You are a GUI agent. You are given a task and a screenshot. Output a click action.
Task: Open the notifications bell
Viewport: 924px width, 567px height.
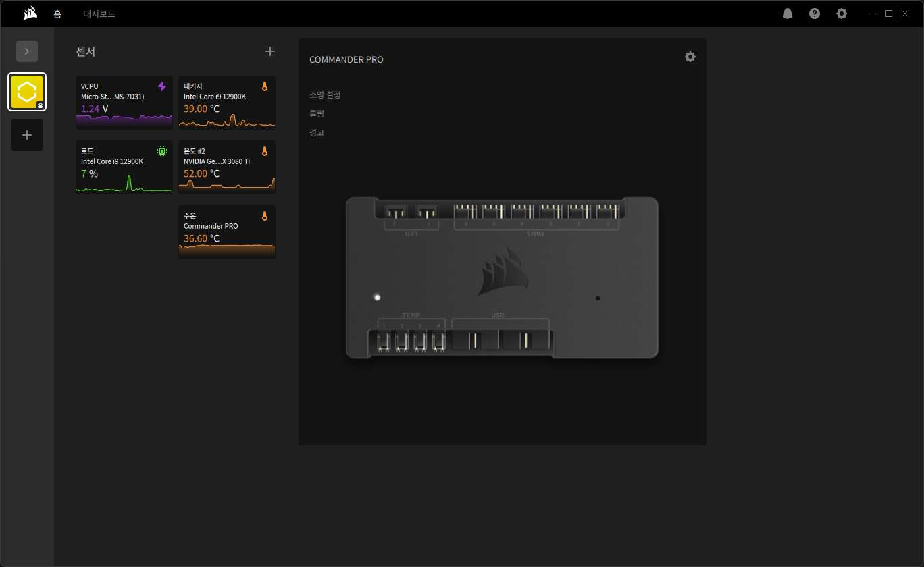[788, 13]
